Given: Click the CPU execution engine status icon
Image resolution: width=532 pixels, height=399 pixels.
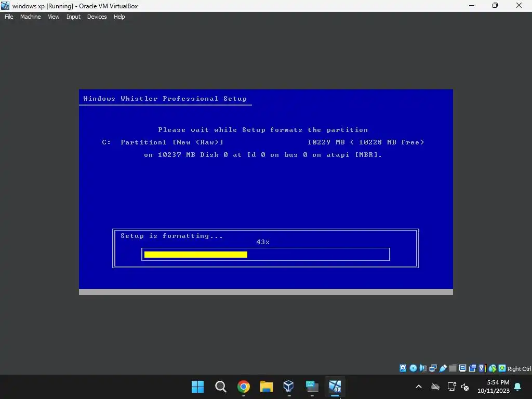Looking at the screenshot, I should pyautogui.click(x=483, y=368).
